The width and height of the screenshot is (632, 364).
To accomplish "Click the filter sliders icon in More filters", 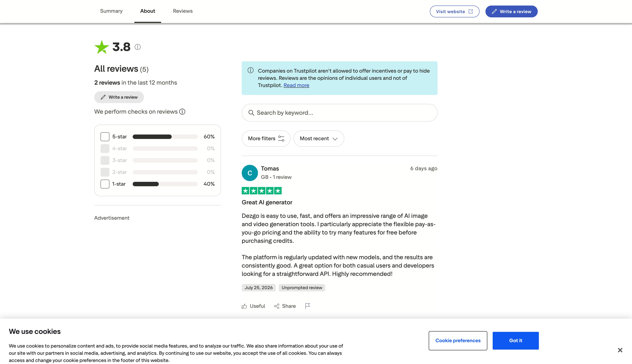I will pyautogui.click(x=281, y=139).
